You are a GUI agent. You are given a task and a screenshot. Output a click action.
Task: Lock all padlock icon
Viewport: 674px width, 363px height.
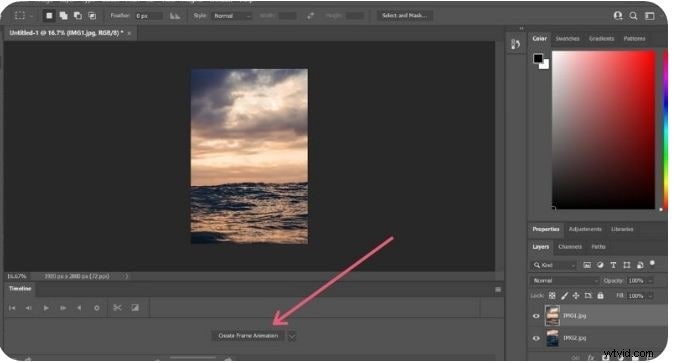600,296
